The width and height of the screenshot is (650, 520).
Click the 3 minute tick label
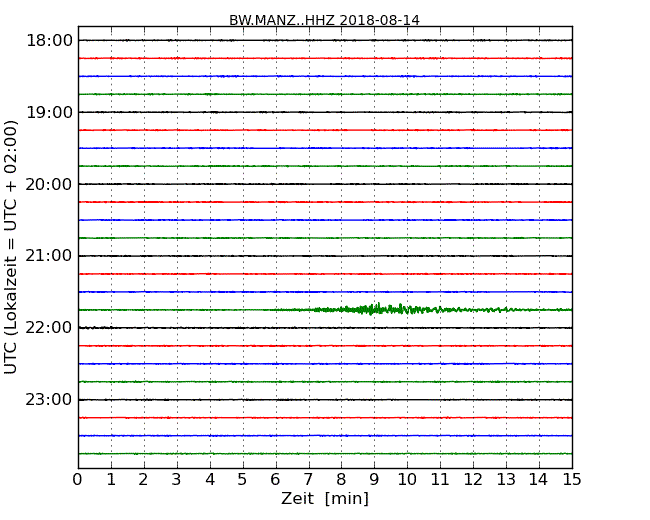pos(177,480)
